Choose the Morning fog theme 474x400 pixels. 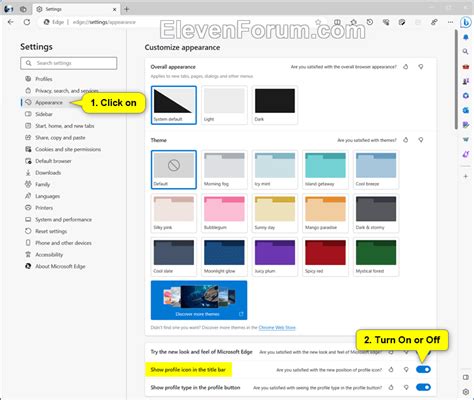point(224,170)
